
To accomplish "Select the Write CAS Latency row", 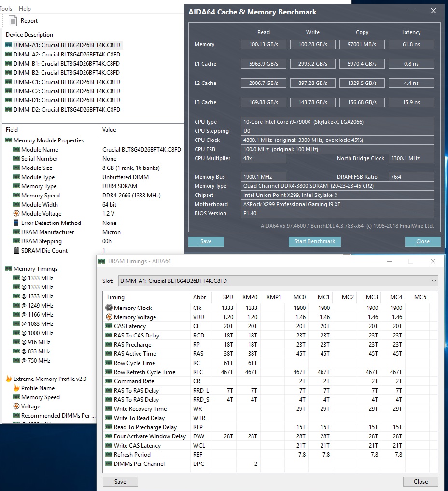I will pos(270,445).
